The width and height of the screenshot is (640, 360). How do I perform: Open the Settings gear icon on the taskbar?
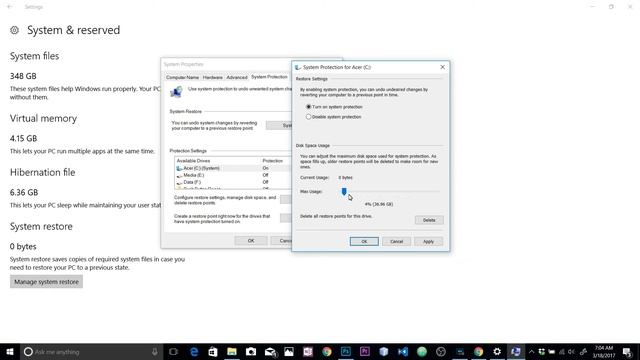pos(497,351)
